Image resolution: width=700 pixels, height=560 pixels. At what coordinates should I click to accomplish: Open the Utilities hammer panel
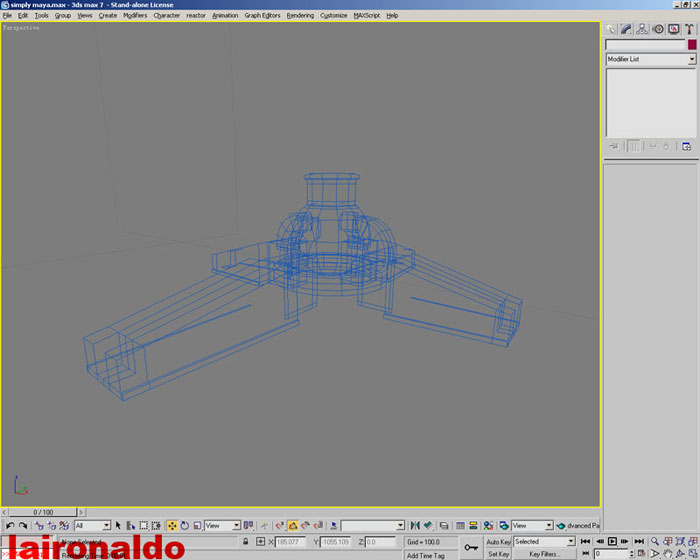point(690,29)
